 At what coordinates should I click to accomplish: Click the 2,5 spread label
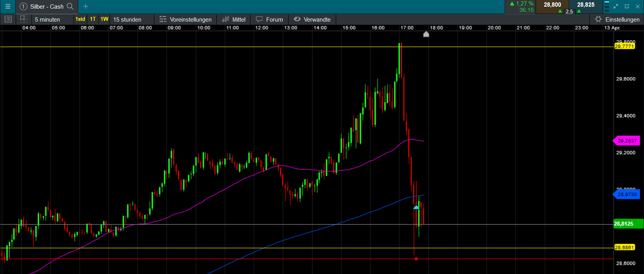(x=569, y=12)
